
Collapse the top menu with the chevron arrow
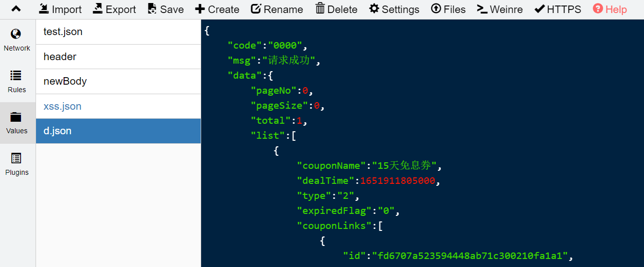point(17,9)
